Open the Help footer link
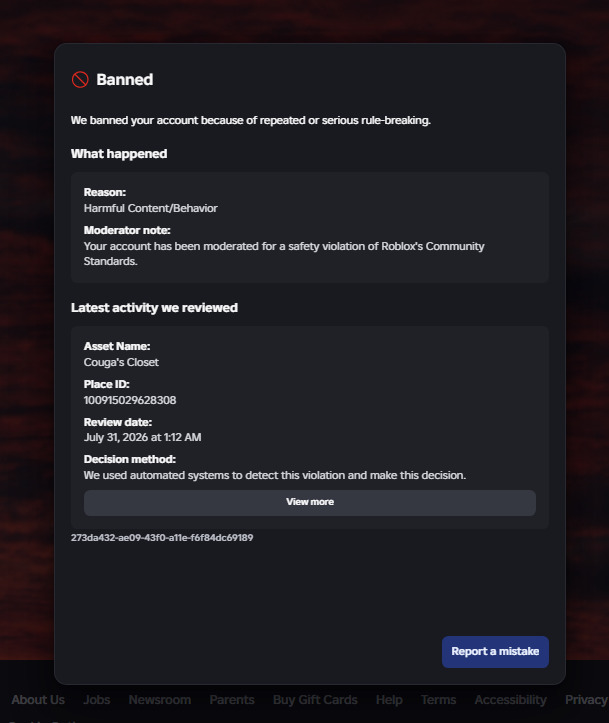The width and height of the screenshot is (609, 723). coord(389,699)
